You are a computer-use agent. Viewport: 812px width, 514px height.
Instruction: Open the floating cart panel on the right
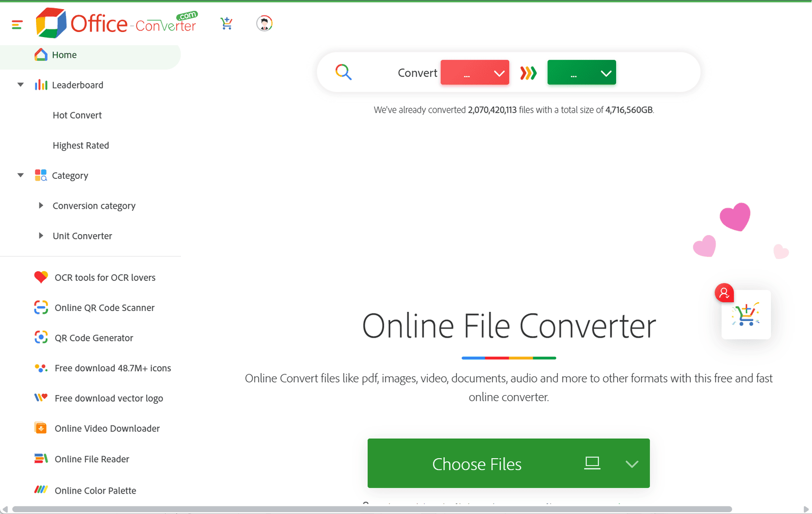click(x=746, y=315)
